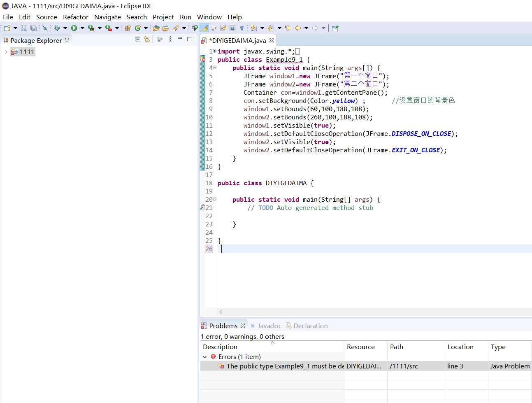Click the error marker on line 3
Image resolution: width=532 pixels, height=403 pixels.
click(203, 59)
